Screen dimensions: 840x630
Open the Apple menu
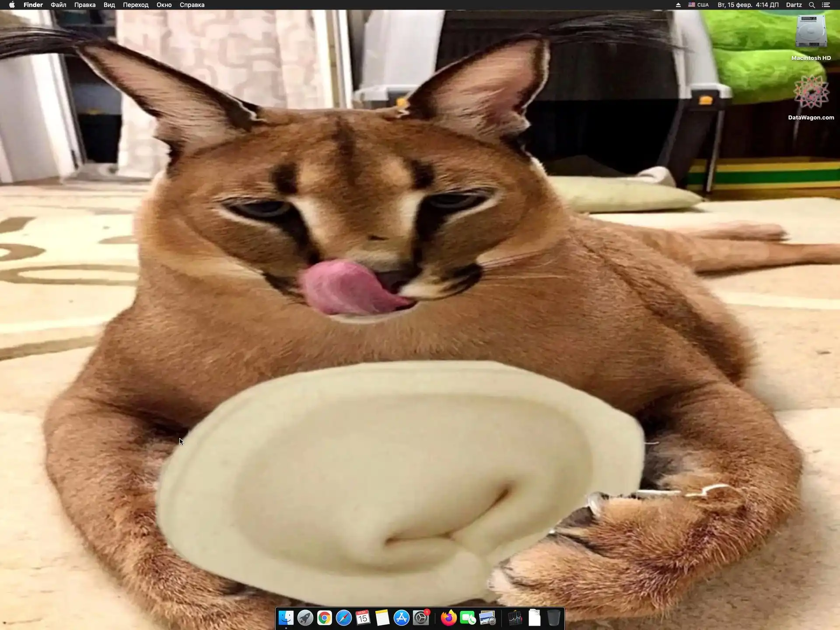(12, 5)
